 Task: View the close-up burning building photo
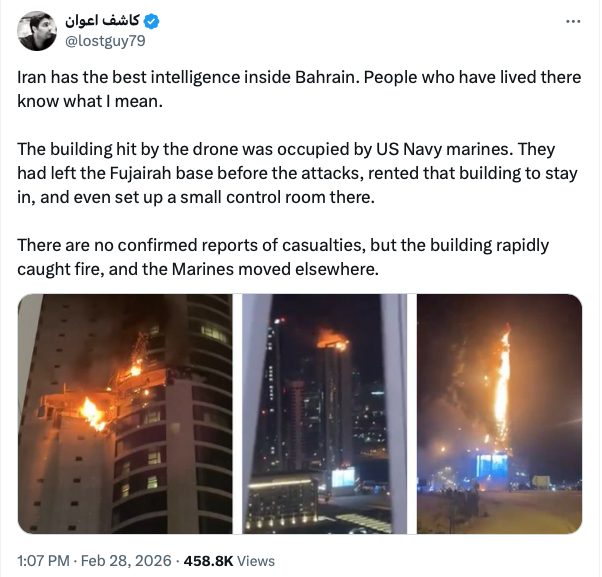click(125, 414)
